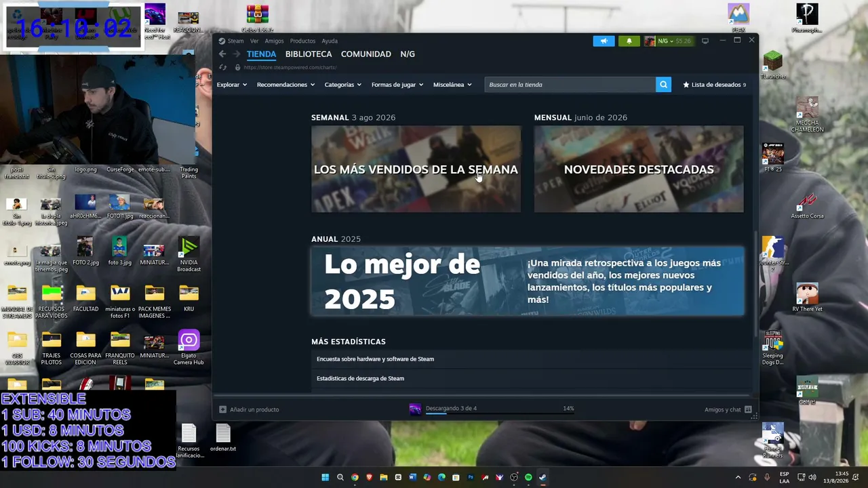
Task: Expand Recomendaciones dropdown
Action: pos(285,85)
